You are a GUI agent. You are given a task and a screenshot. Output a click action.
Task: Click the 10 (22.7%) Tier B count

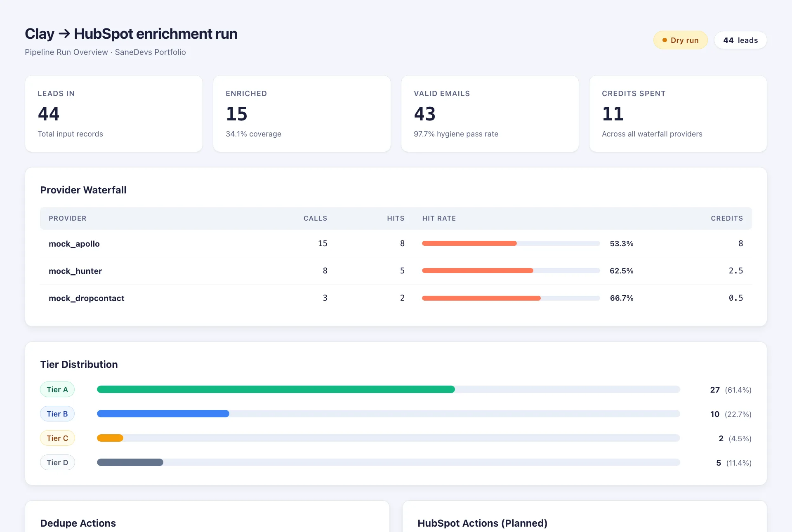click(x=731, y=414)
